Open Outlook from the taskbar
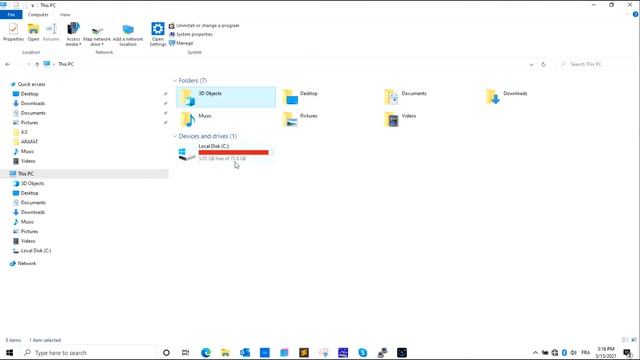640x360 pixels. (245, 353)
